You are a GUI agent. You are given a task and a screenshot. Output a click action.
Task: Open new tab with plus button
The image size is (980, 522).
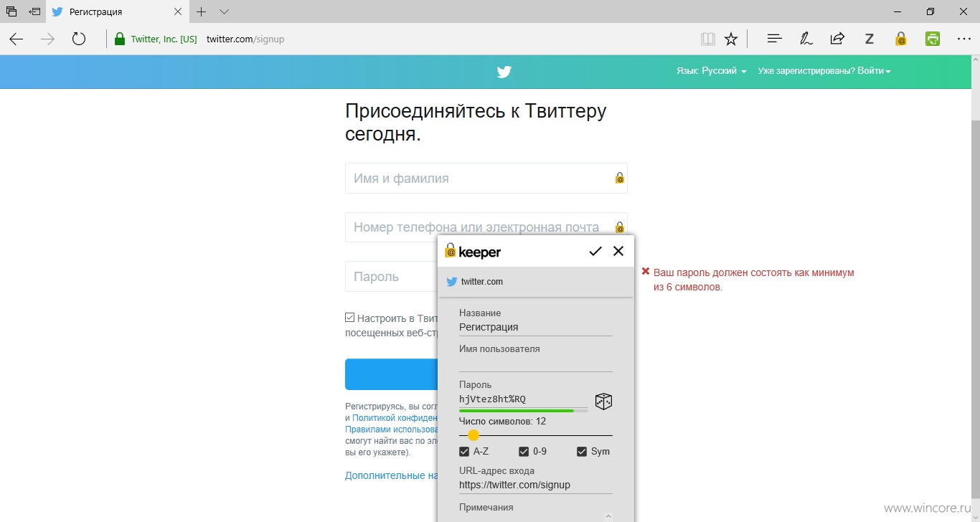coord(202,11)
